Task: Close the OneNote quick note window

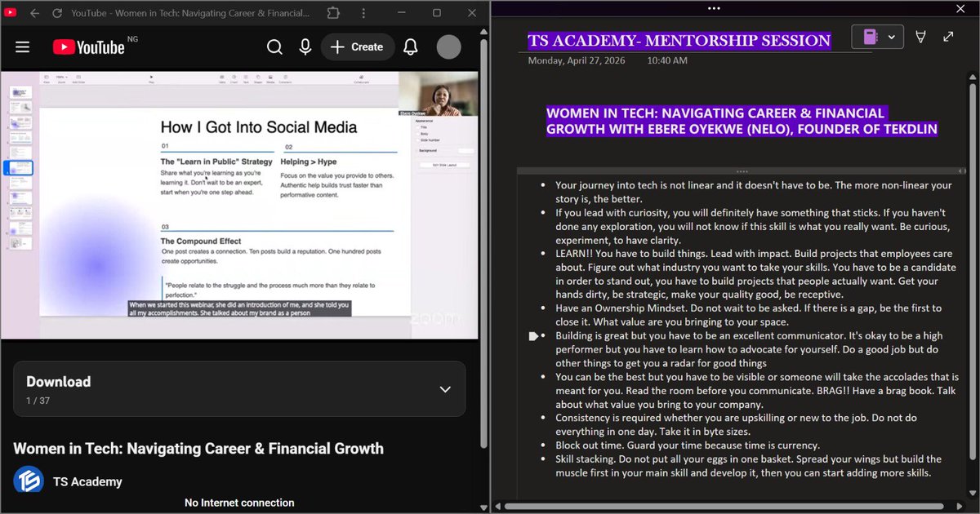Action: (x=960, y=8)
